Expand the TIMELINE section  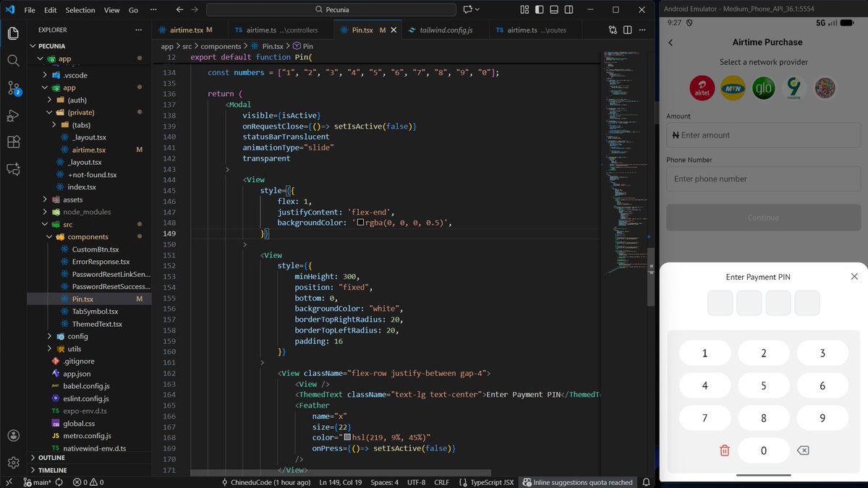[52, 470]
